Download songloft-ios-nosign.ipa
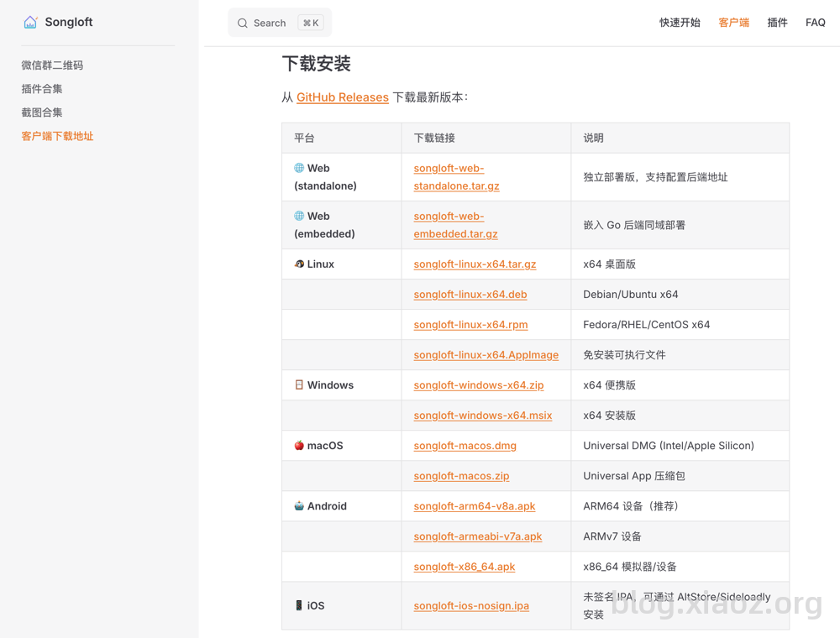 [471, 605]
